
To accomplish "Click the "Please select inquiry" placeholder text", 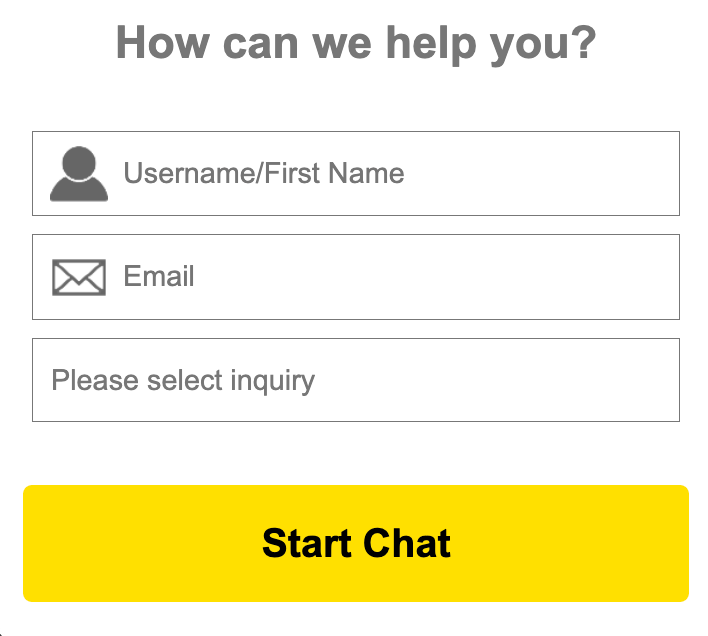I will click(183, 381).
